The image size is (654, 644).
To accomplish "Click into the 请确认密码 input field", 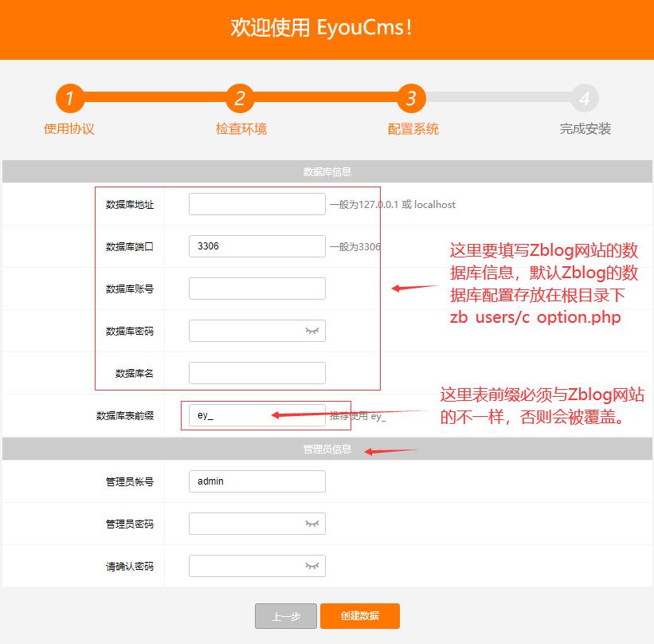I will click(x=257, y=566).
